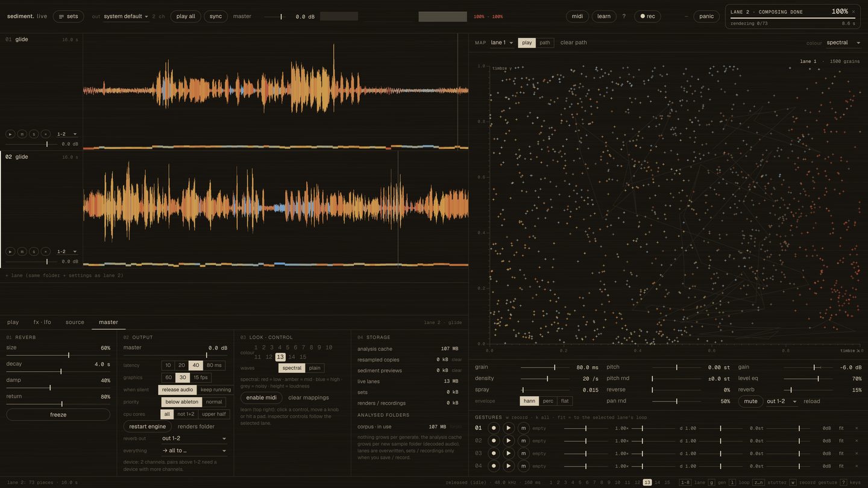868x488 pixels.
Task: Arm record for gesture 04
Action: click(x=494, y=466)
